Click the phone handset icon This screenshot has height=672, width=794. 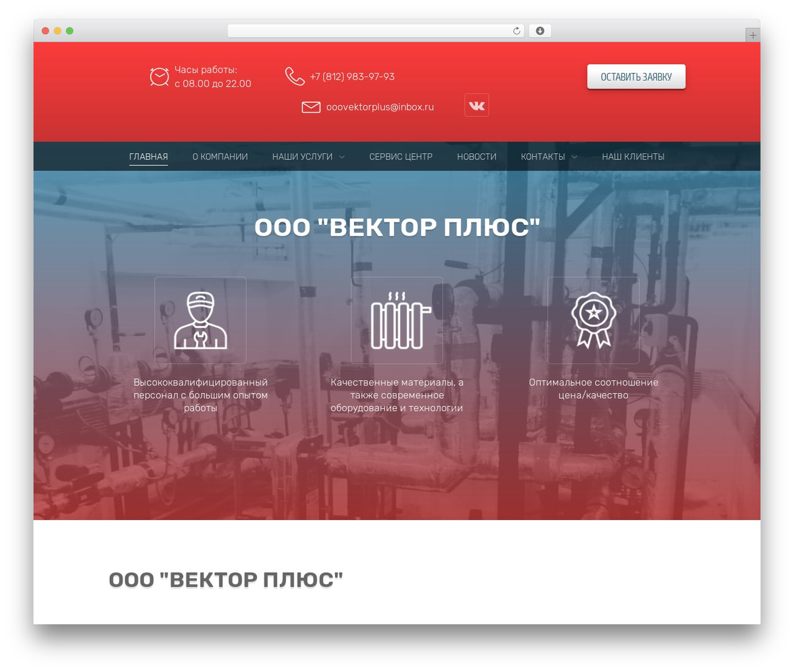pyautogui.click(x=295, y=76)
